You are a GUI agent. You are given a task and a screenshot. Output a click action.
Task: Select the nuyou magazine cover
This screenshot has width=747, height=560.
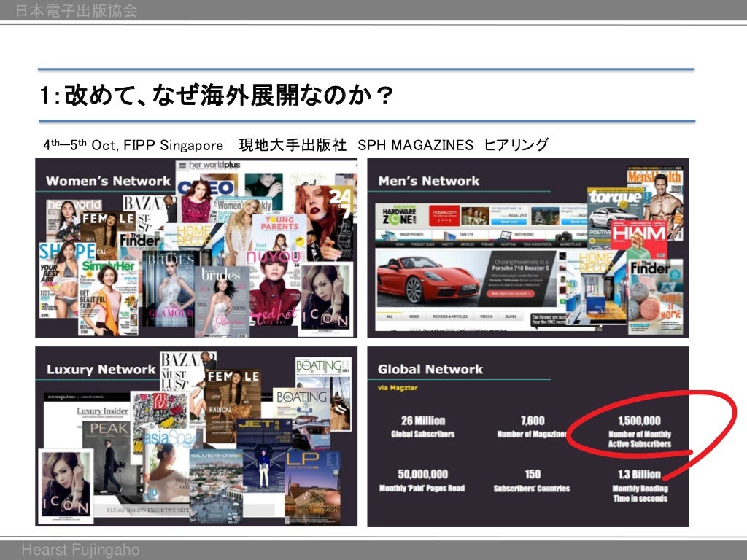coord(274,289)
